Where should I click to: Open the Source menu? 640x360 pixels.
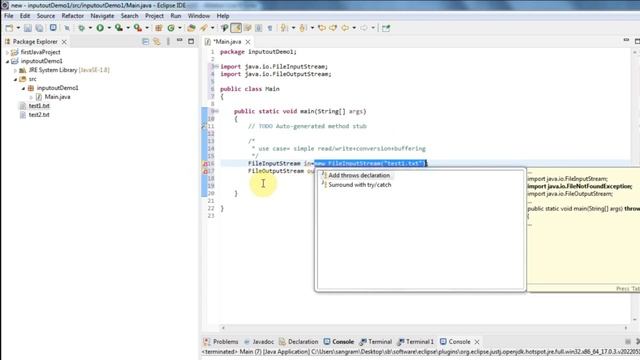tap(46, 16)
